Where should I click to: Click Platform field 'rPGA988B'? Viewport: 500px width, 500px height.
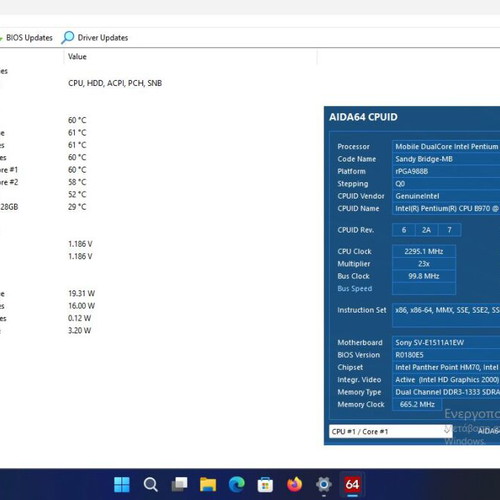coord(446,171)
